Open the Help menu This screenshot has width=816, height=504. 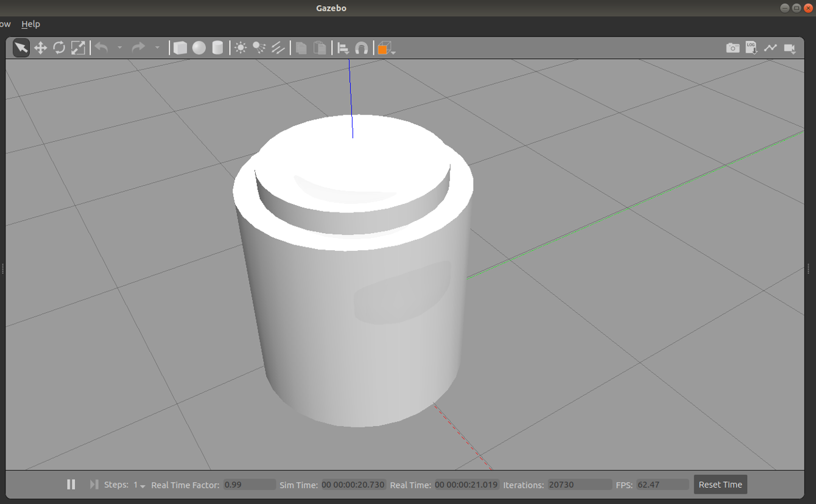pyautogui.click(x=30, y=24)
